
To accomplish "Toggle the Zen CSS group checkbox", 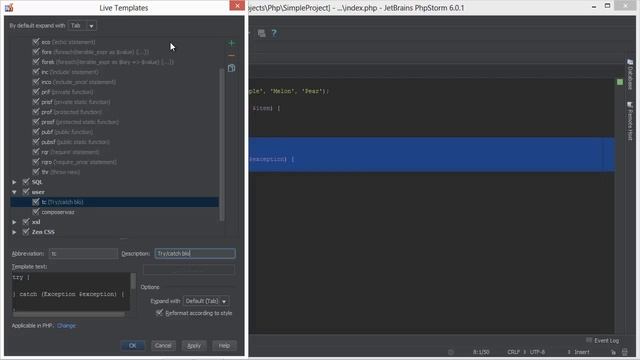I will pos(26,232).
